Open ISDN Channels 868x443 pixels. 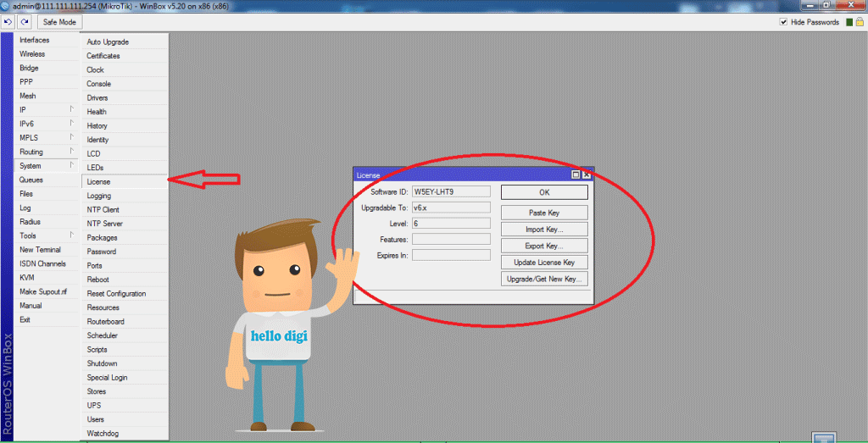(47, 263)
